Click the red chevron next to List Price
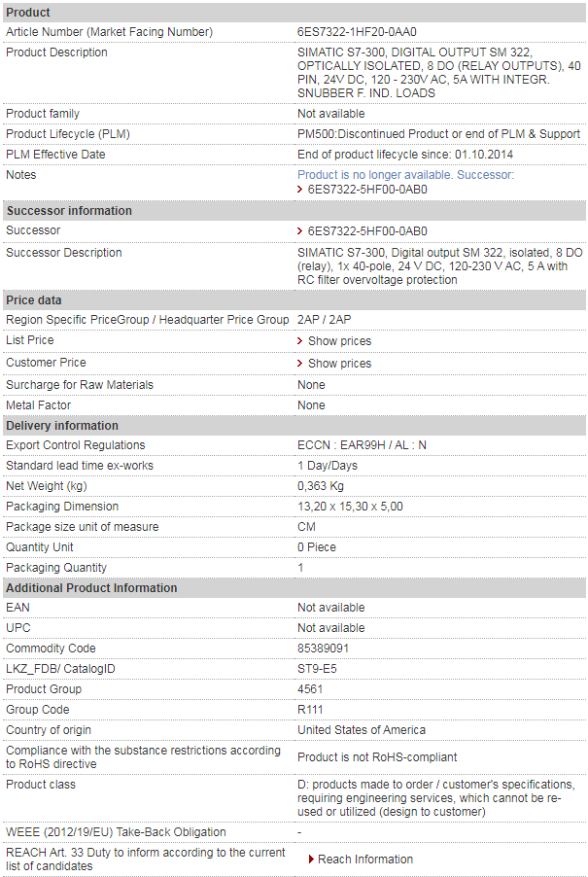The height and width of the screenshot is (877, 588). point(300,340)
